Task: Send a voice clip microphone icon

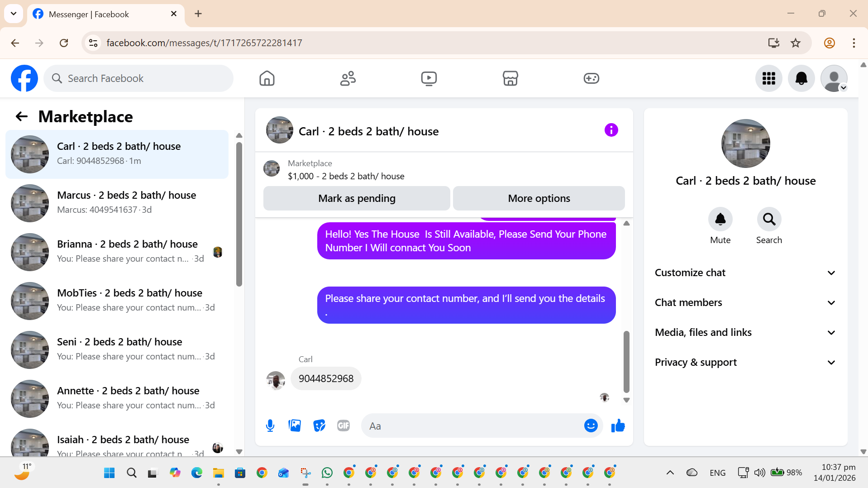Action: [x=270, y=426]
